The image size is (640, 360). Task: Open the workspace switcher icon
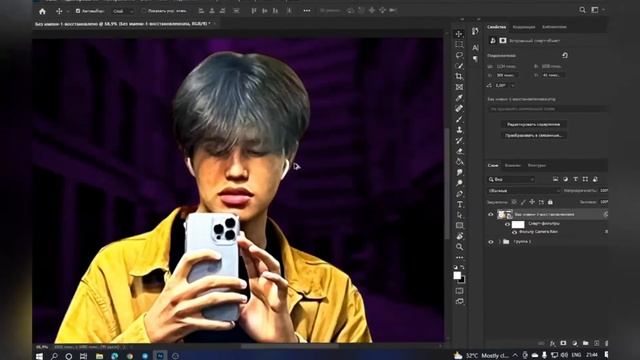point(595,10)
